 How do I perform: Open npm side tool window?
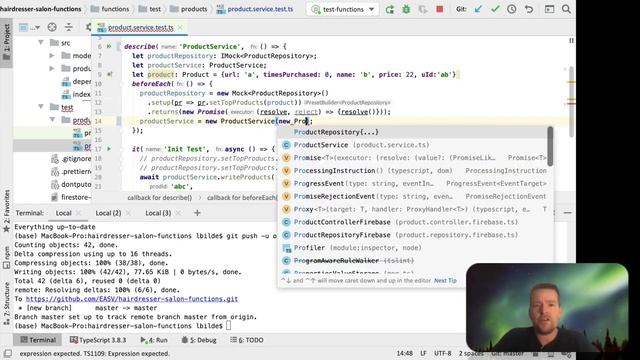7,257
